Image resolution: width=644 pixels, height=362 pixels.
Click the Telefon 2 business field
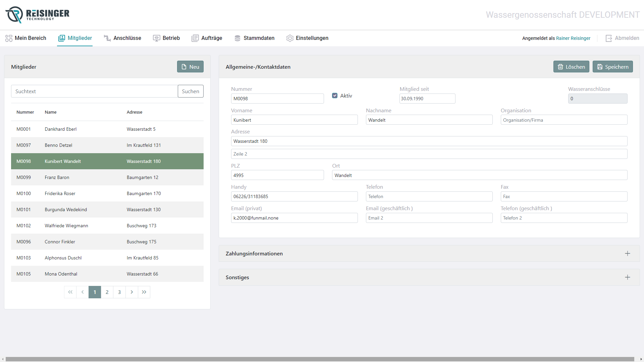[x=564, y=218]
